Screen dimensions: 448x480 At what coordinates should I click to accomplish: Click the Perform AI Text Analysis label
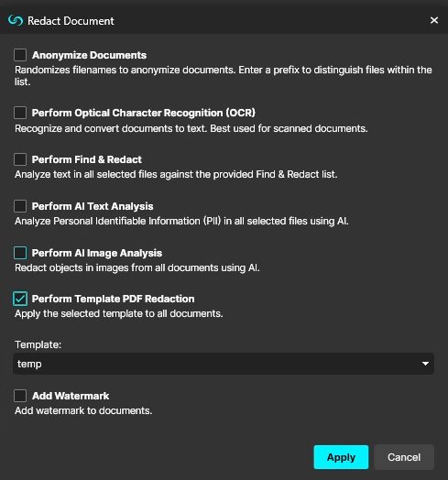pyautogui.click(x=93, y=206)
